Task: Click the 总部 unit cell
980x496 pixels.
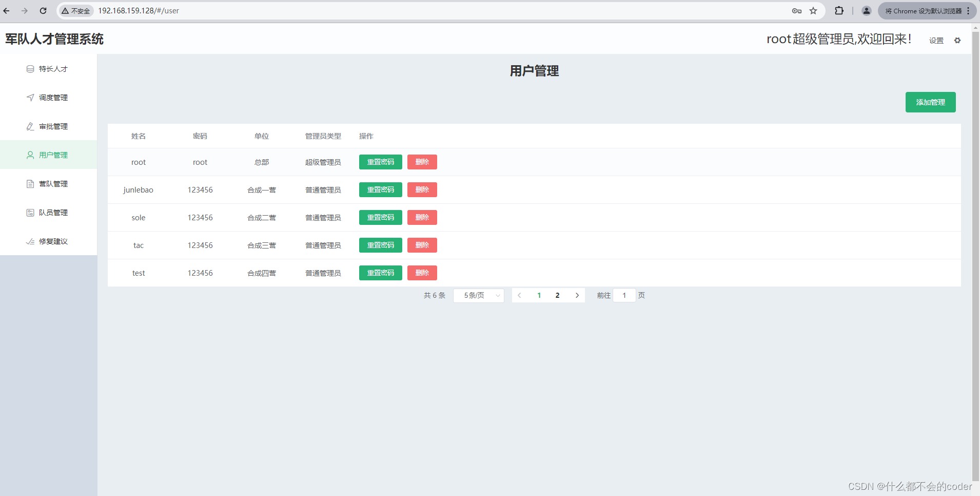Action: [x=262, y=162]
